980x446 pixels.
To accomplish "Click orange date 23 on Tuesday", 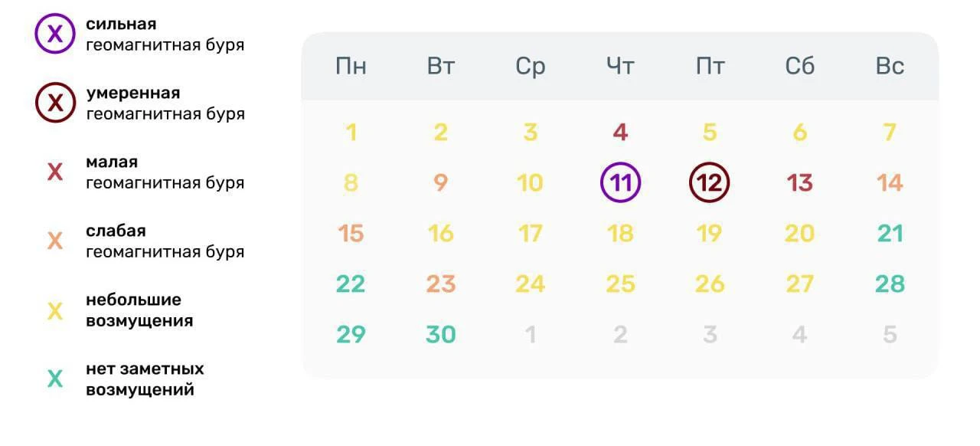I will pyautogui.click(x=440, y=284).
